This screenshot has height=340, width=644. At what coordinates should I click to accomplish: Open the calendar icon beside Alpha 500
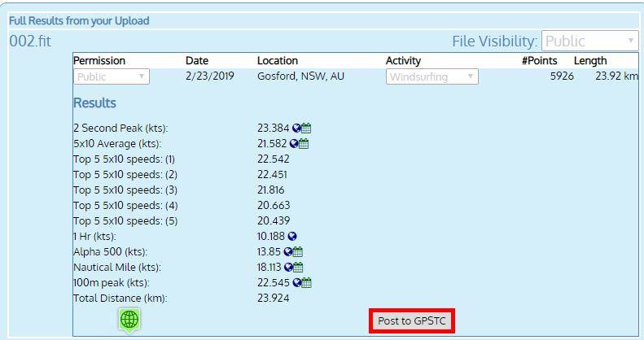[x=296, y=252]
